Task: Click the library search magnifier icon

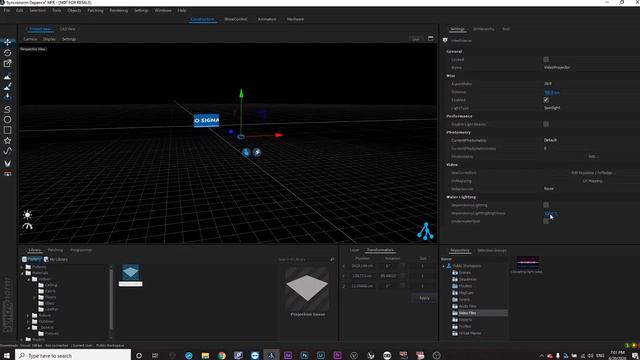Action: [x=332, y=259]
